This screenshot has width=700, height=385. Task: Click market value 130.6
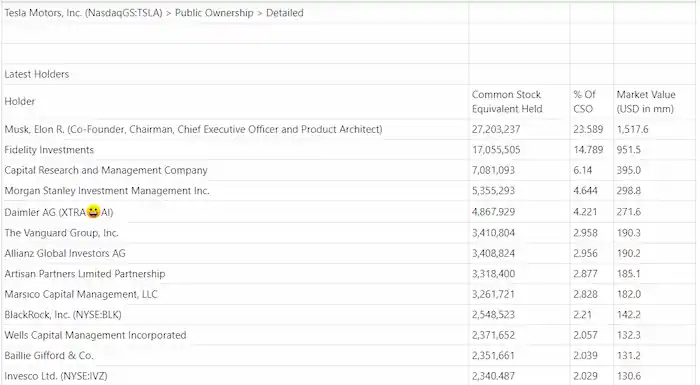coord(629,376)
